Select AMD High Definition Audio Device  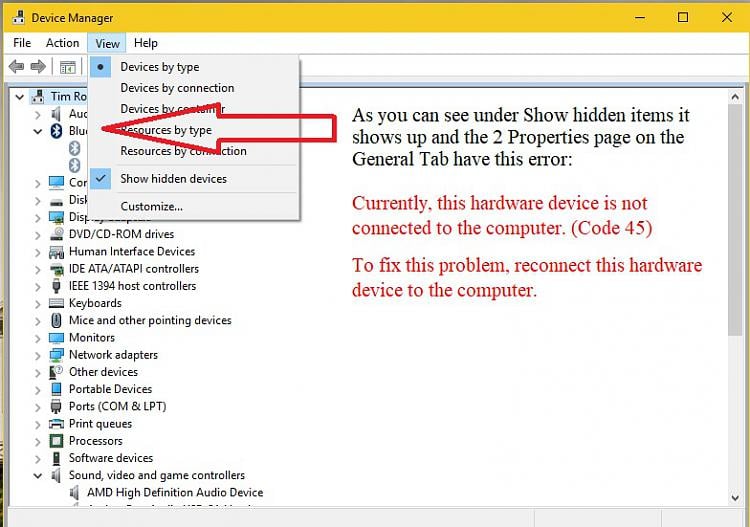pyautogui.click(x=175, y=493)
